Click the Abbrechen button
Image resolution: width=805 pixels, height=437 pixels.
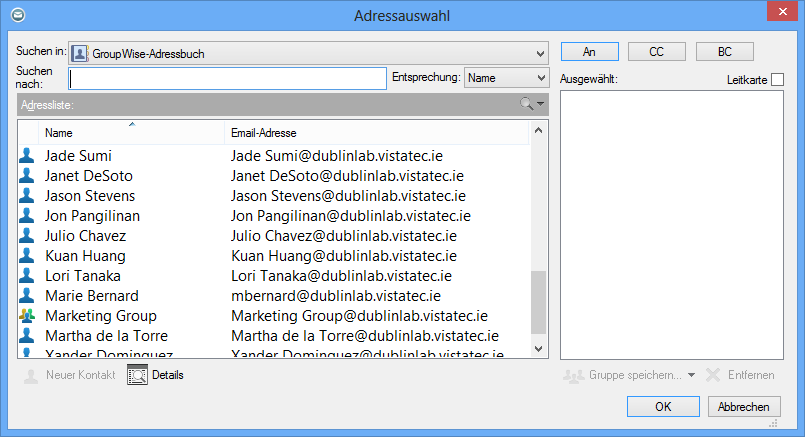[744, 407]
